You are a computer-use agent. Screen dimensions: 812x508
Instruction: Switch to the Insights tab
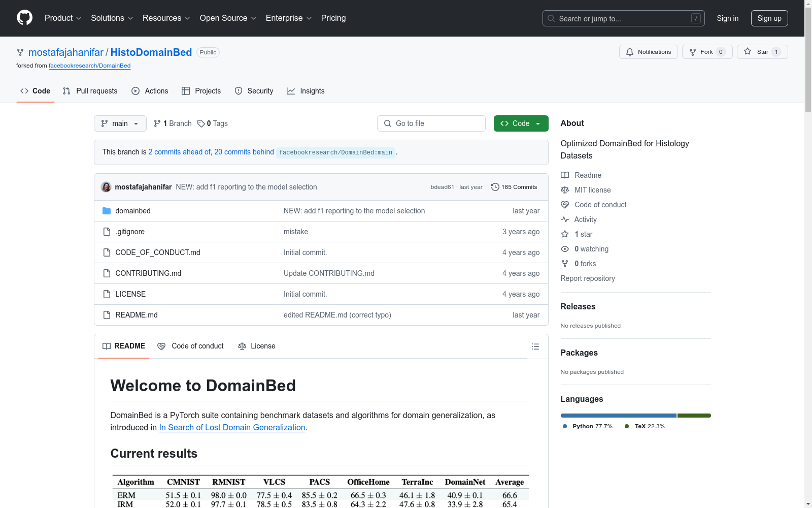point(306,91)
